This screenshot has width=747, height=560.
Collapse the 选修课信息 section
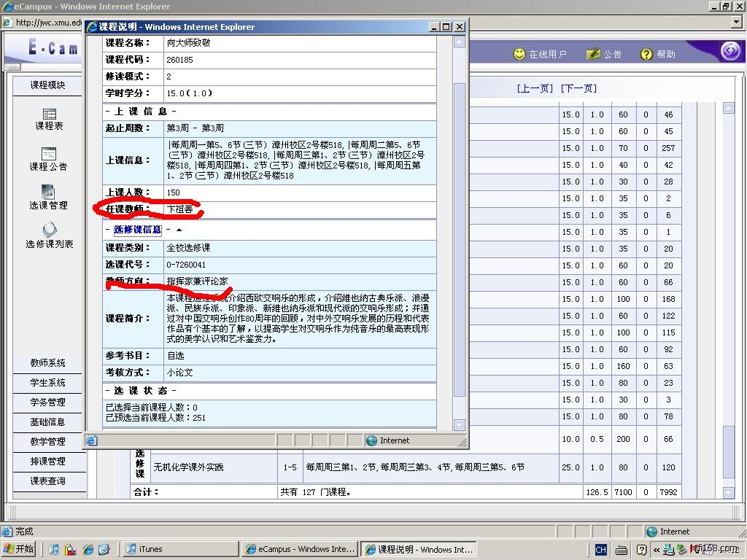[179, 230]
